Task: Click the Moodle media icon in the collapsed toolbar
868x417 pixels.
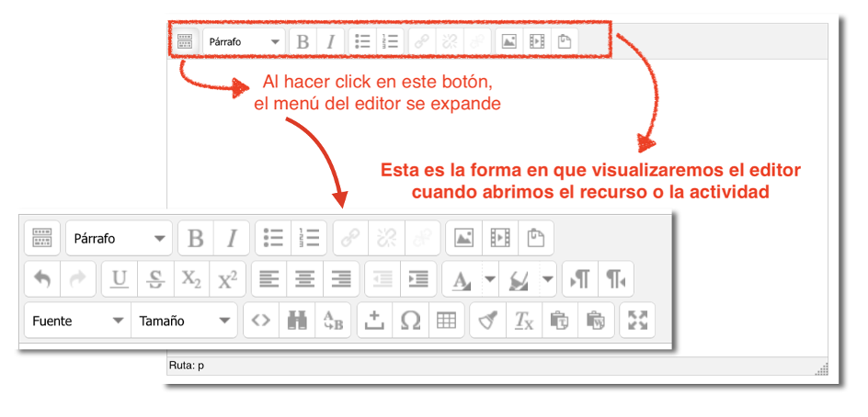Action: [537, 41]
